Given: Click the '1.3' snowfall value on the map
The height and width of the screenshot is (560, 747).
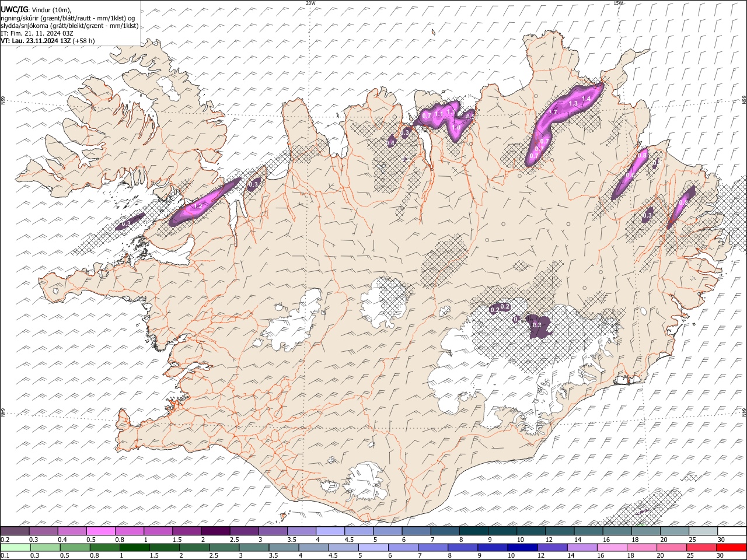Looking at the screenshot, I should pos(573,104).
